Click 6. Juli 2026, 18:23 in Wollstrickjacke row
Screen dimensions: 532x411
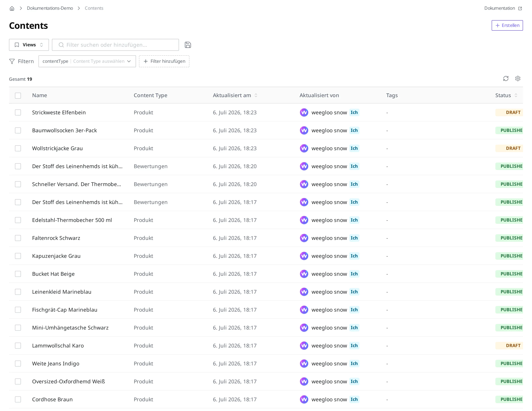coord(235,148)
